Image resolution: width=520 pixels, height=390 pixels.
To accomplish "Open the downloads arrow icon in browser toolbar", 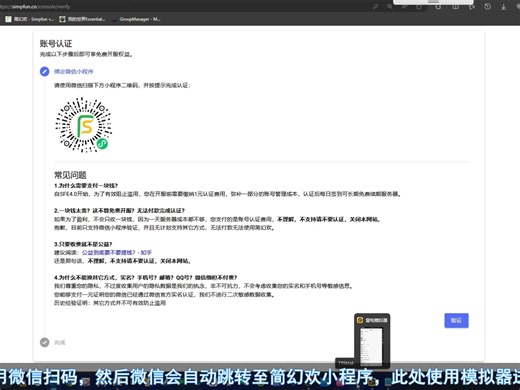I will (504, 6).
